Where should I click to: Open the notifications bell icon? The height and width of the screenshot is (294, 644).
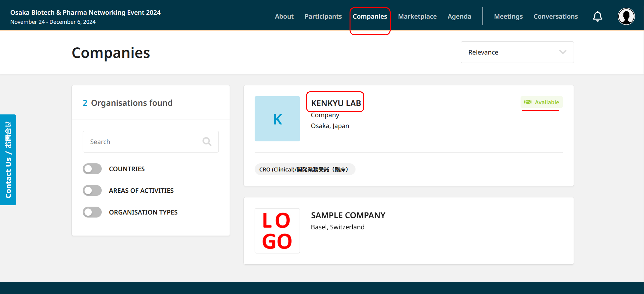tap(597, 16)
